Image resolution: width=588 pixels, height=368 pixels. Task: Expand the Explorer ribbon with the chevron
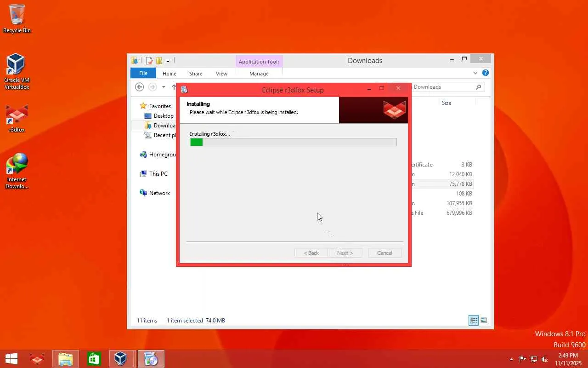click(x=475, y=73)
